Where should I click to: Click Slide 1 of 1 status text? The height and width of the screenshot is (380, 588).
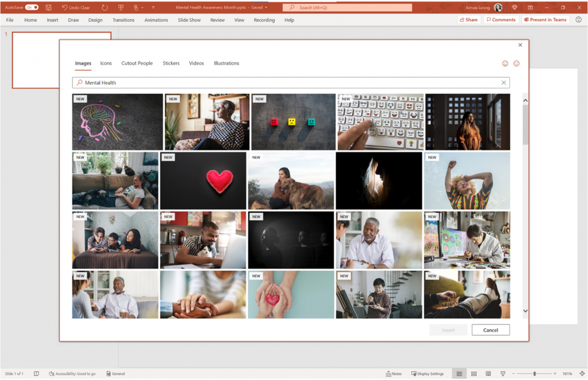[x=14, y=374]
